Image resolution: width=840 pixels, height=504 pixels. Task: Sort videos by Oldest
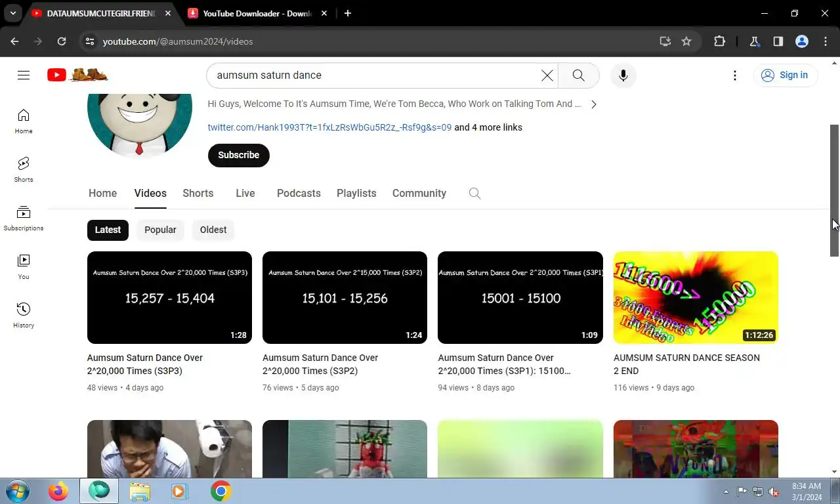(213, 230)
